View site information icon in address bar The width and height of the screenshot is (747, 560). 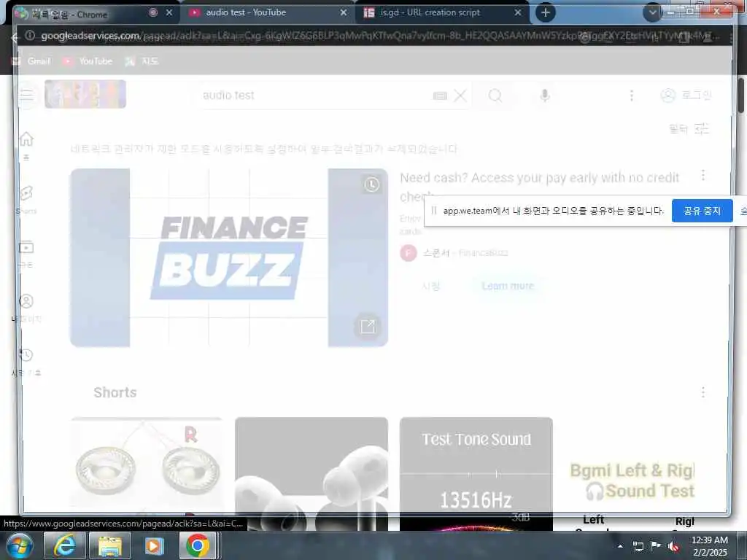(x=30, y=36)
